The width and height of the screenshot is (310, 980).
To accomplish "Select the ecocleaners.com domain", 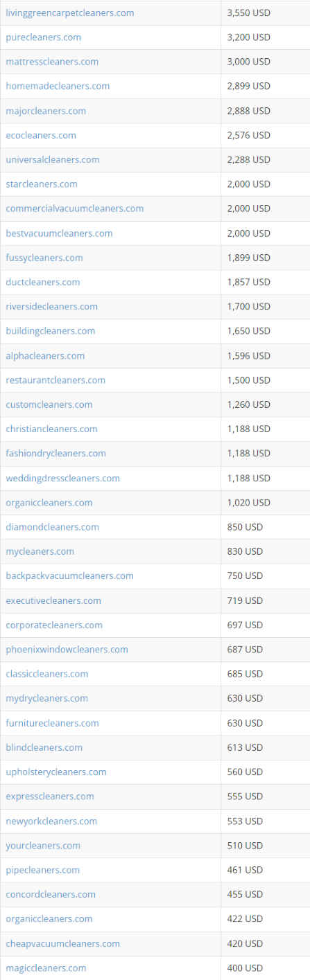I will point(41,135).
